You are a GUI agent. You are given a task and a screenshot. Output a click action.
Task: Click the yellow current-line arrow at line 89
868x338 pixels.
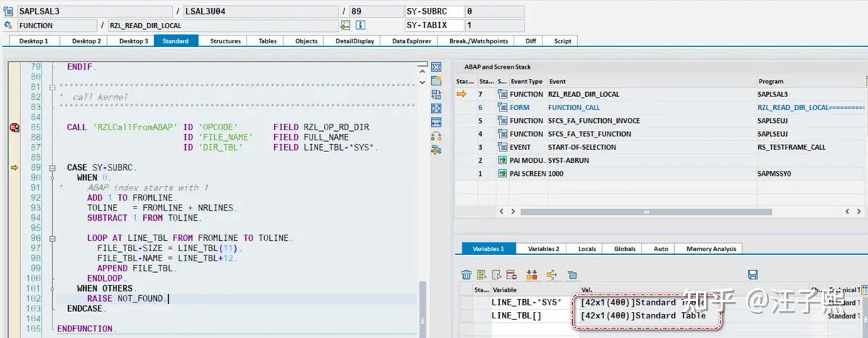point(14,168)
